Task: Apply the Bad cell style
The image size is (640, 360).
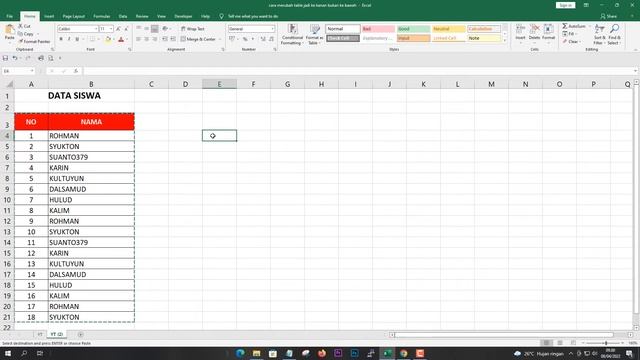Action: tap(378, 29)
